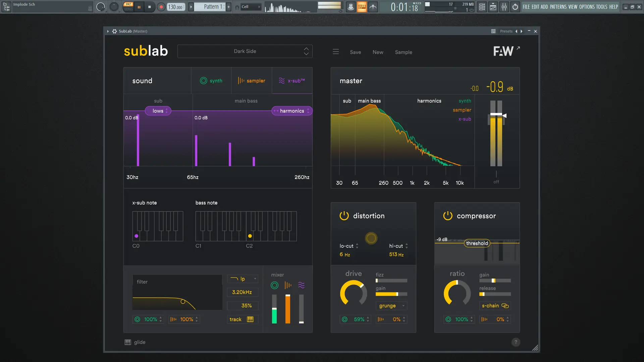Click the glide keyboard icon

point(128,342)
